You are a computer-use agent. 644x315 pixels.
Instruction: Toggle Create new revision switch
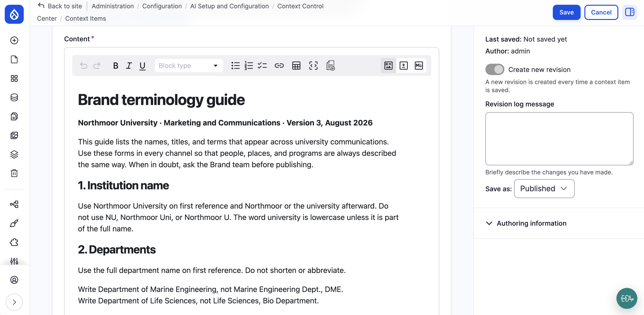point(494,69)
